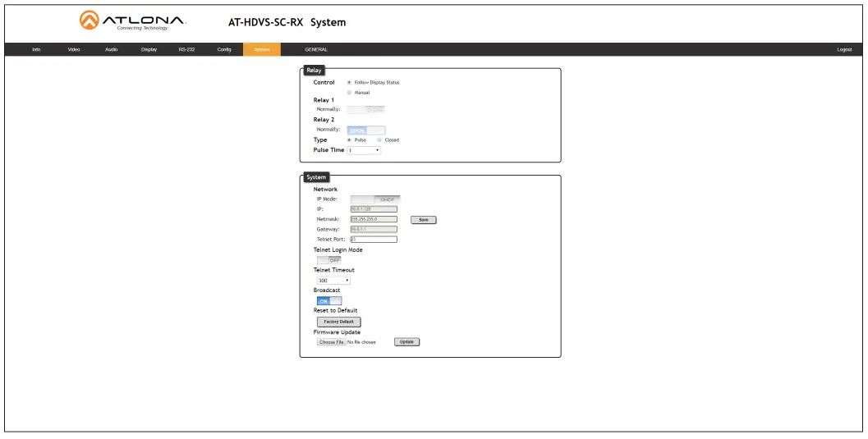Viewport: 868px width, 439px height.
Task: Click the Atlona logo in the header
Action: click(x=131, y=21)
